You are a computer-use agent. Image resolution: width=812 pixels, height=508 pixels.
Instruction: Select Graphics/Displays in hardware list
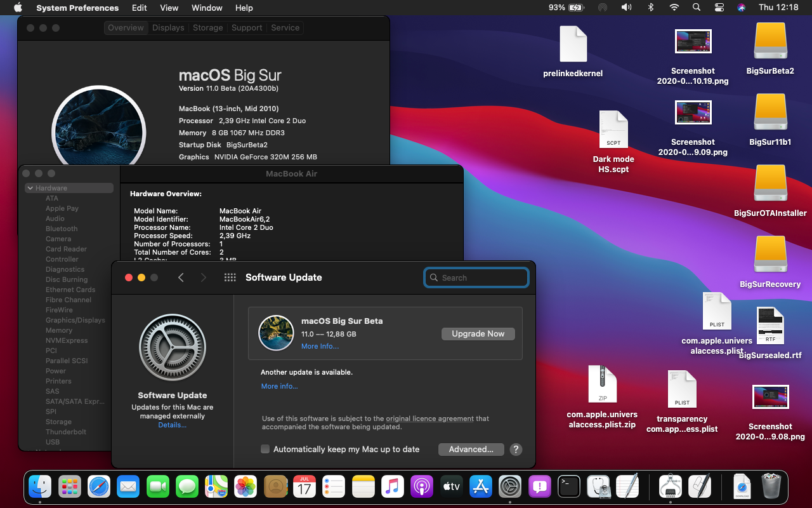(75, 320)
